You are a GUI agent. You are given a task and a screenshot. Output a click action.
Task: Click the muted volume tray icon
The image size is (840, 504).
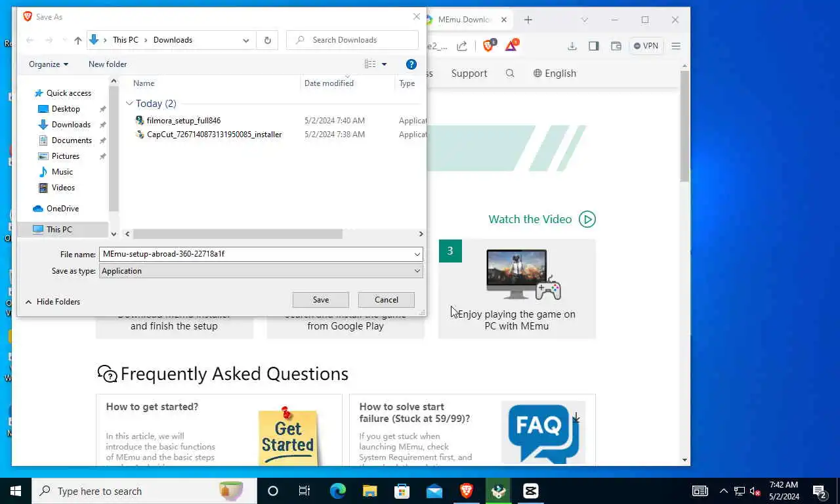click(755, 491)
